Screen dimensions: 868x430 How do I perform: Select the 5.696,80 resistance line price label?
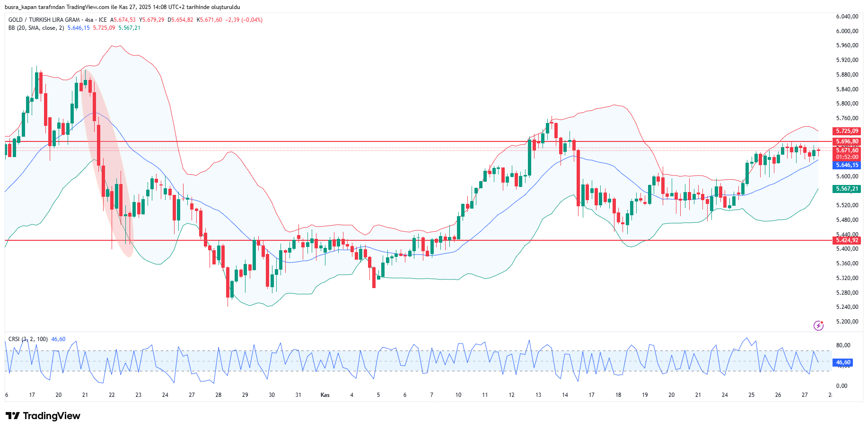[x=846, y=141]
